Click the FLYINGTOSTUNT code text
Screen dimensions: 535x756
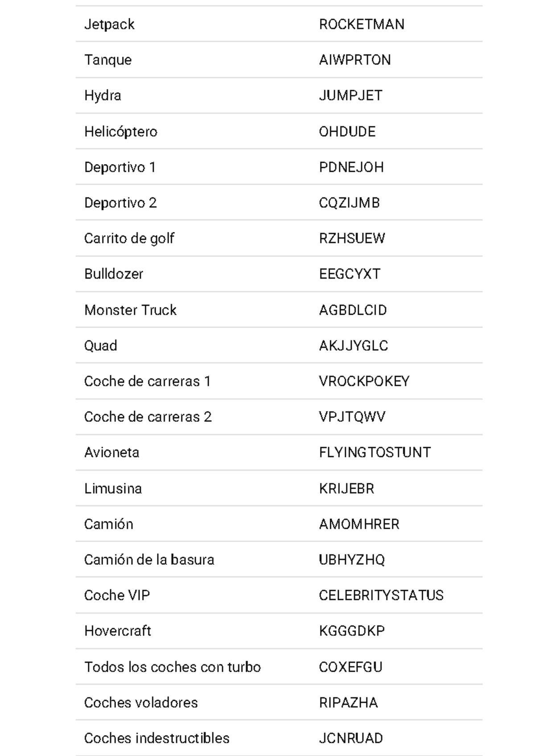pyautogui.click(x=375, y=452)
